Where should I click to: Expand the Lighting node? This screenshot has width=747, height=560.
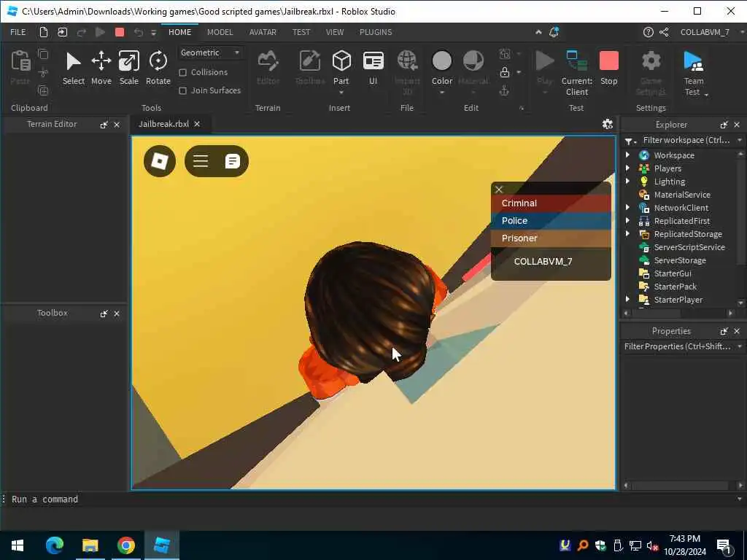click(x=627, y=182)
